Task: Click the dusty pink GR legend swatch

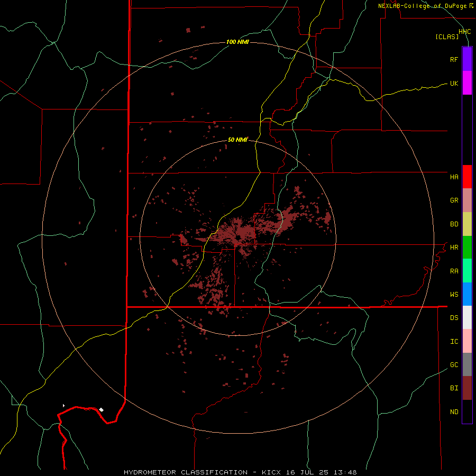Action: [x=467, y=200]
